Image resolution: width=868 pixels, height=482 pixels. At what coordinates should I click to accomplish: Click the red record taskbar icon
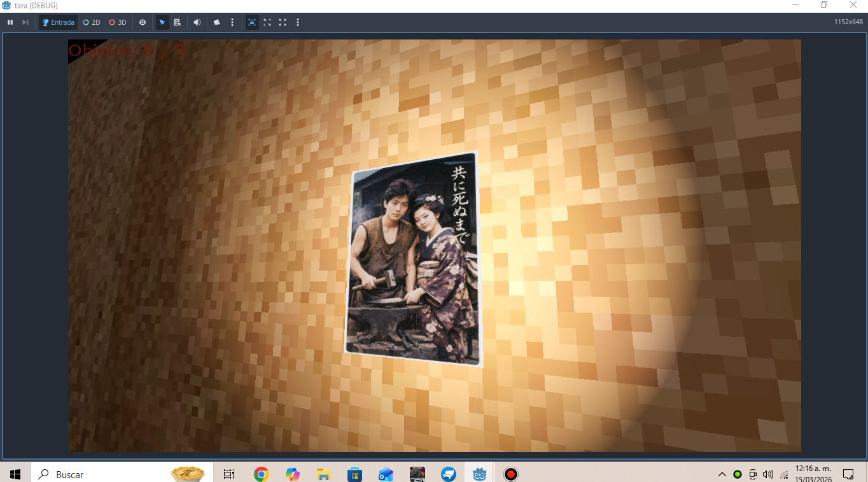point(510,474)
